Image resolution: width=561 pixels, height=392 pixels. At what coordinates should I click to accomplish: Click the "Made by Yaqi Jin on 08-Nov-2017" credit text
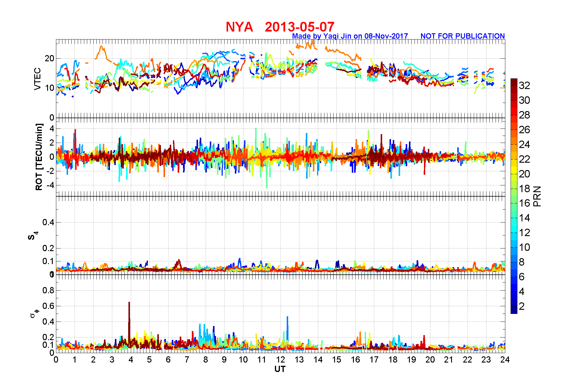(350, 36)
